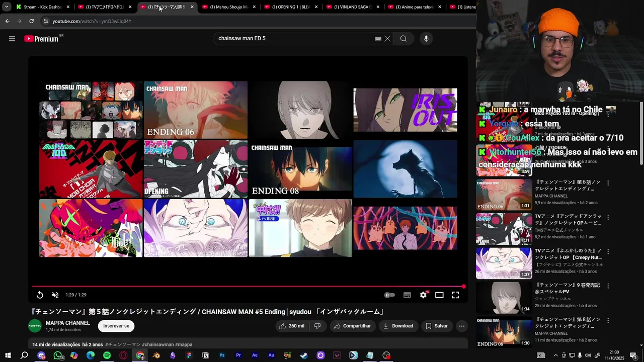644x362 pixels.
Task: Open the Yofukashi no Uta OP recommendation title
Action: click(x=568, y=254)
